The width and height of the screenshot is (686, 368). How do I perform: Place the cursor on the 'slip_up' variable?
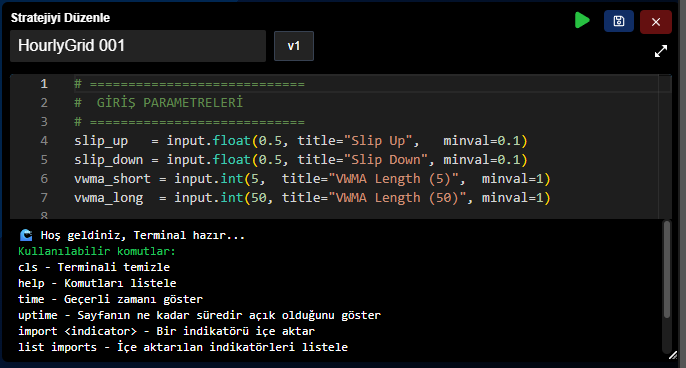pos(101,141)
